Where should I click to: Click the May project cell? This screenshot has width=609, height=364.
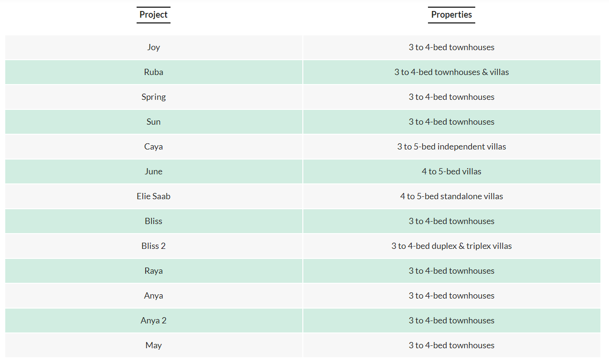(153, 345)
